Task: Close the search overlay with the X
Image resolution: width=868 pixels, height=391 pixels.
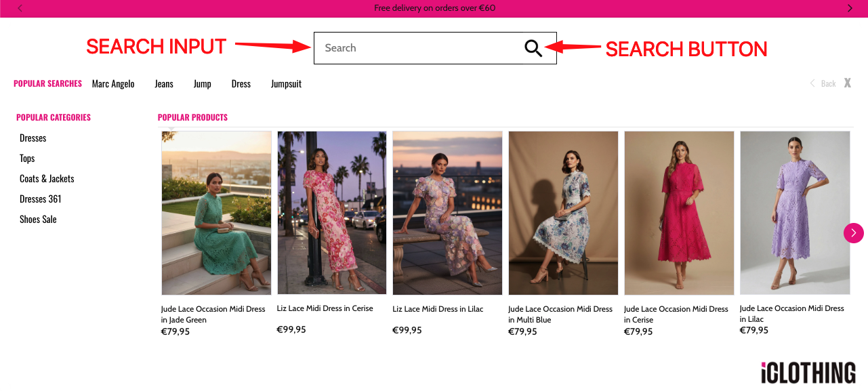Action: pyautogui.click(x=847, y=83)
